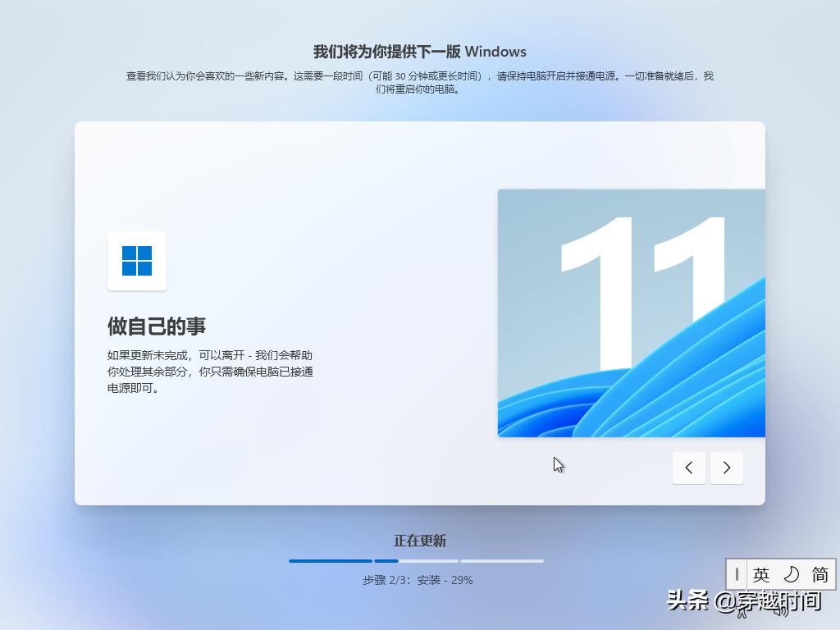Click the Windows 11 wallpaper preview
The image size is (840, 630).
click(632, 312)
